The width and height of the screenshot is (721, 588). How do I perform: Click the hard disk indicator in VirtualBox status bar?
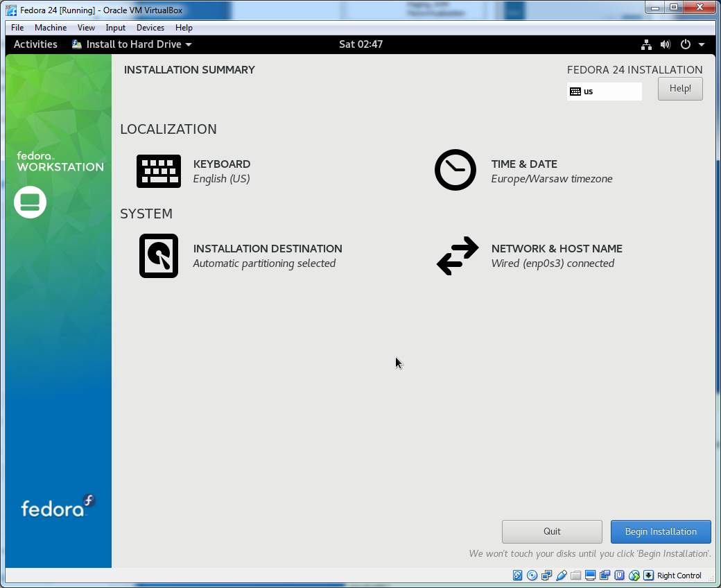click(517, 576)
